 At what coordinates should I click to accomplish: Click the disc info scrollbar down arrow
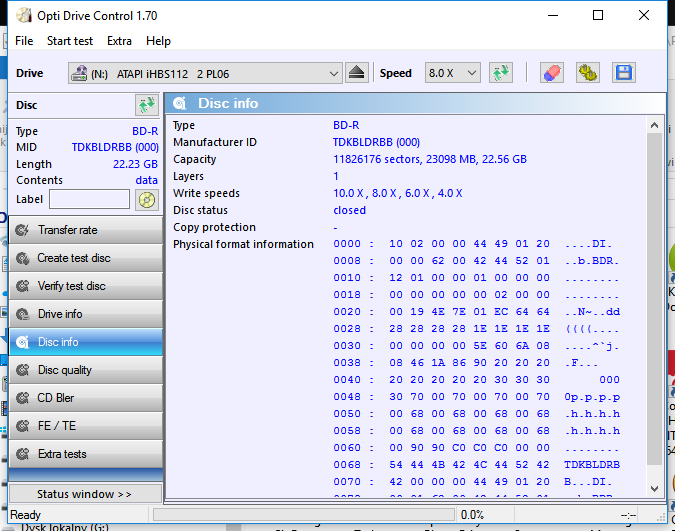point(654,488)
